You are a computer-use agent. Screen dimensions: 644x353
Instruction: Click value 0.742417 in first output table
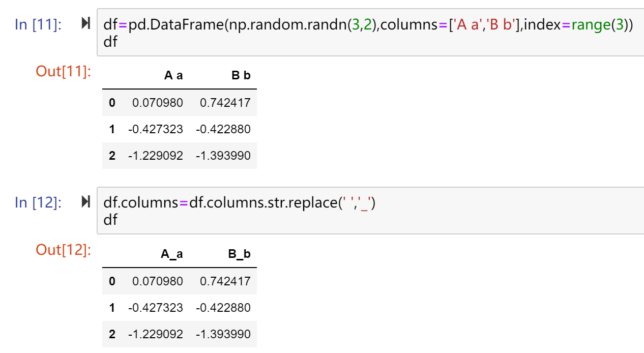tap(225, 103)
